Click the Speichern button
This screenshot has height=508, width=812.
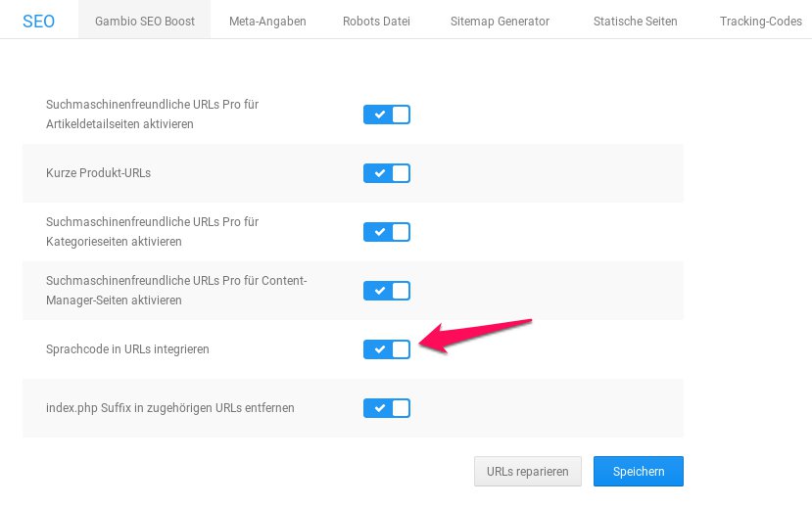(x=638, y=471)
